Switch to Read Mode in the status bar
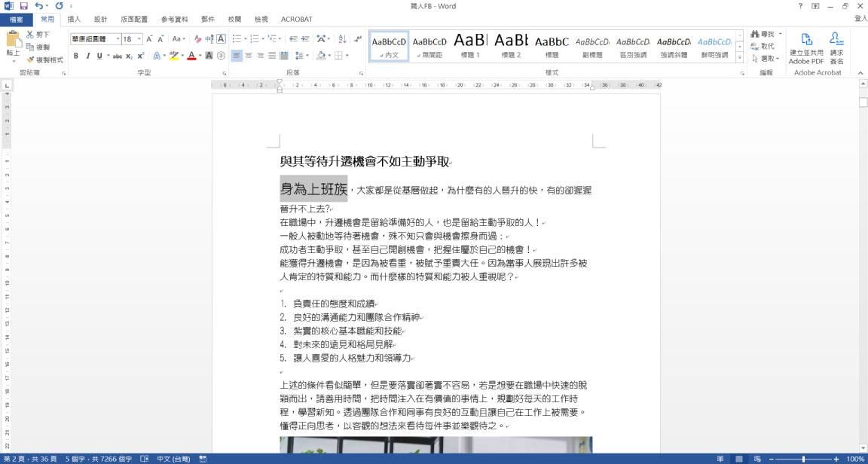This screenshot has width=868, height=464. (x=720, y=458)
